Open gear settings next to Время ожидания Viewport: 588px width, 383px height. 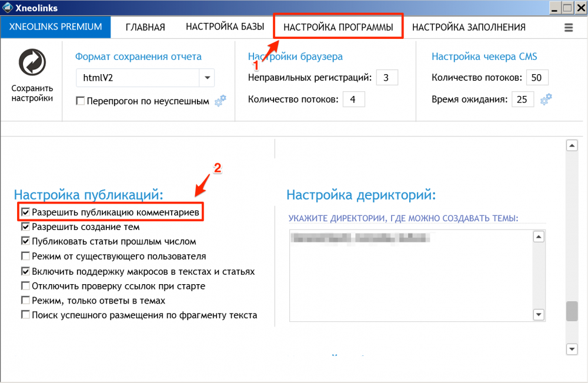pos(546,99)
